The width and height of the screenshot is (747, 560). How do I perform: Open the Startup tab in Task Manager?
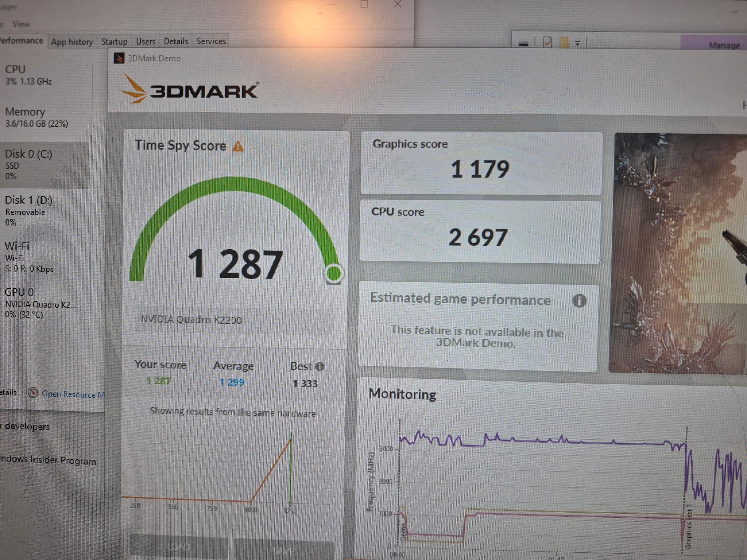114,42
